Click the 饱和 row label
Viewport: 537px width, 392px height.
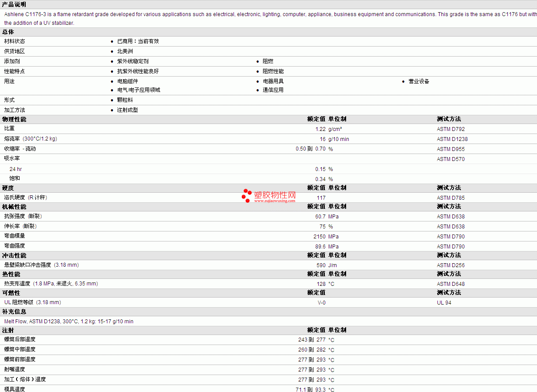pyautogui.click(x=15, y=179)
